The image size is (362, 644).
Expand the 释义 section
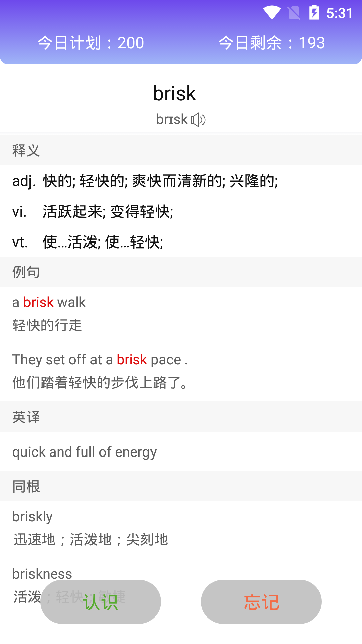click(26, 150)
